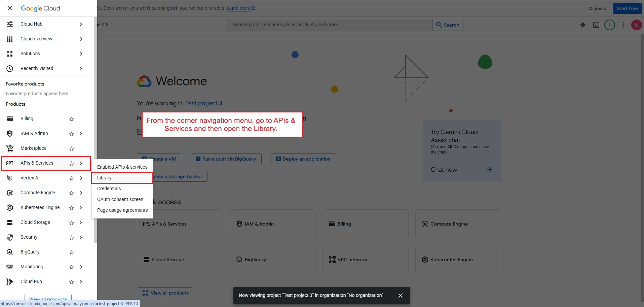Expand the Compute Engine submenu chevron in the sidebar
This screenshot has height=307, width=644.
81,193
